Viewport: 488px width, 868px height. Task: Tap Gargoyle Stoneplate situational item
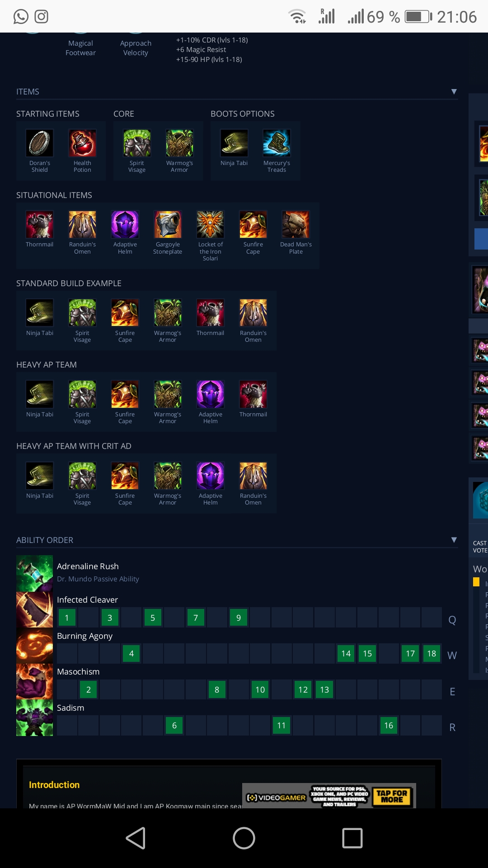[x=168, y=224]
